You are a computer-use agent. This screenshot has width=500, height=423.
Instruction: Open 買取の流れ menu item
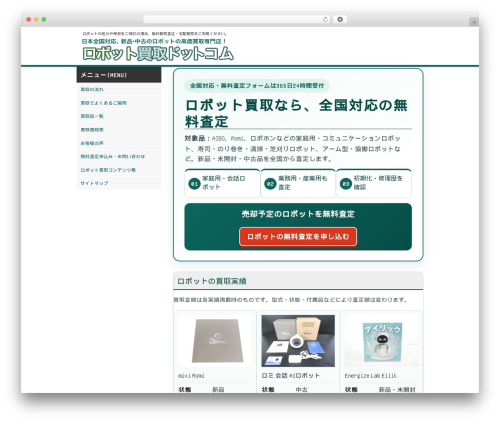pyautogui.click(x=119, y=89)
